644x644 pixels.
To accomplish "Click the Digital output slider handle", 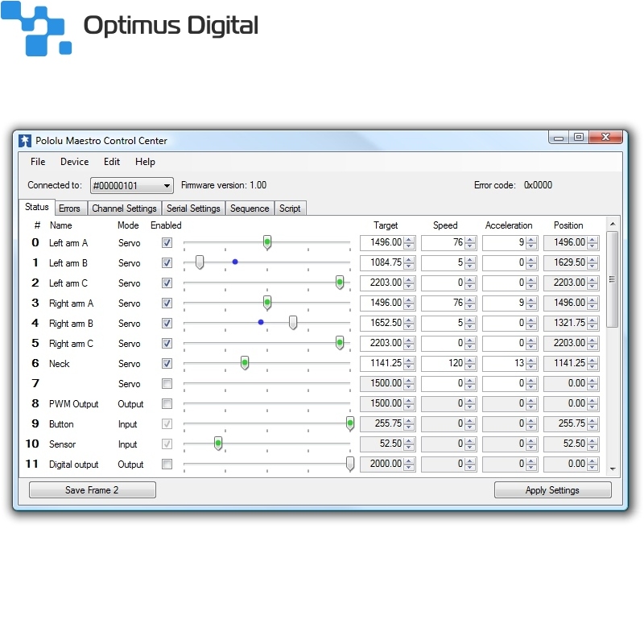I will click(x=350, y=464).
